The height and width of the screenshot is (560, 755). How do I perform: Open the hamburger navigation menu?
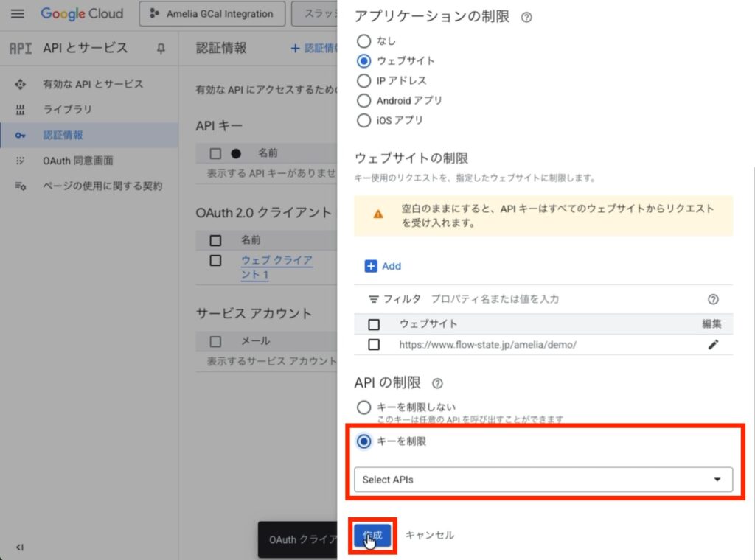point(18,14)
